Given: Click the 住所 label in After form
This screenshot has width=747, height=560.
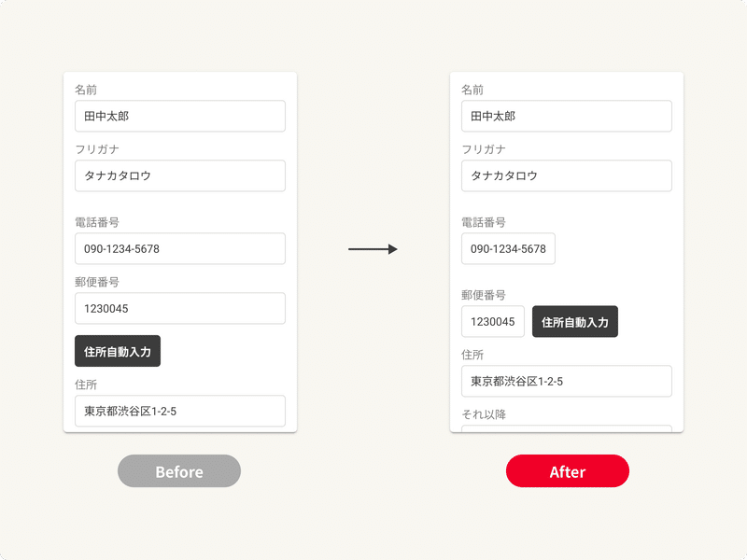Looking at the screenshot, I should click(472, 355).
